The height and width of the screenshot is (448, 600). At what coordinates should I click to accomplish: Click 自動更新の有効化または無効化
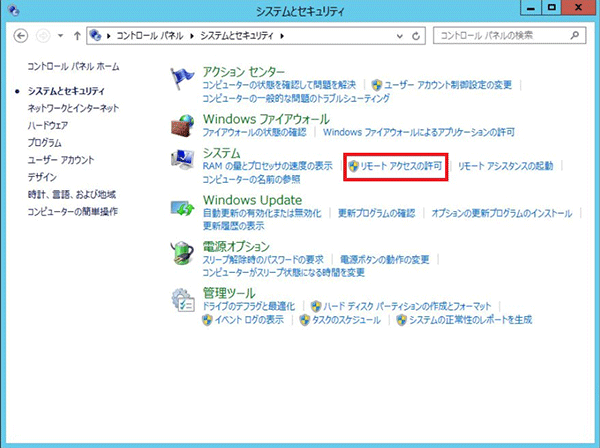[262, 213]
